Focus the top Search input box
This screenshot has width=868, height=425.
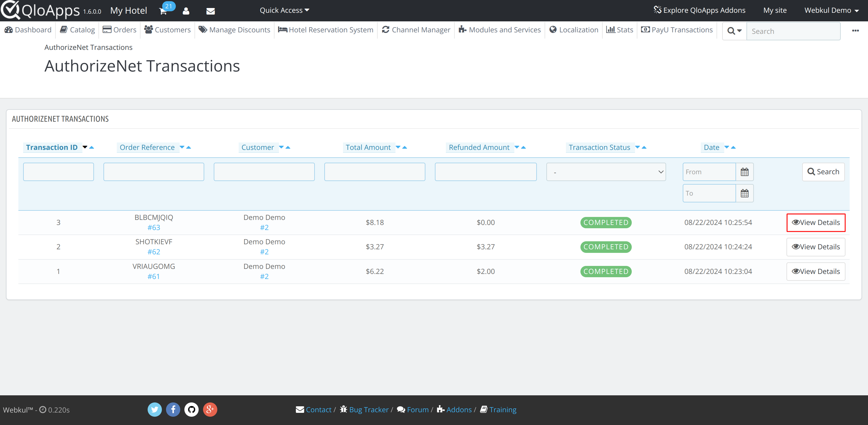[x=794, y=31]
